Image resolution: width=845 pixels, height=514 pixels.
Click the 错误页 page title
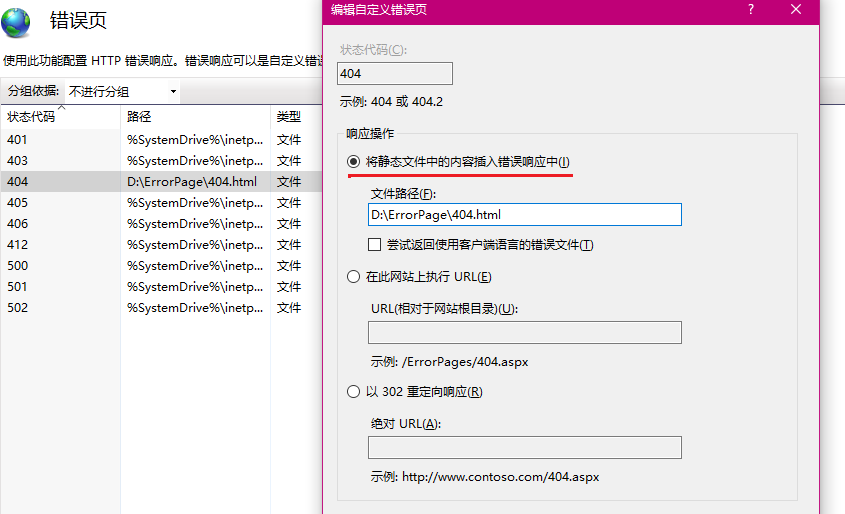pyautogui.click(x=79, y=20)
